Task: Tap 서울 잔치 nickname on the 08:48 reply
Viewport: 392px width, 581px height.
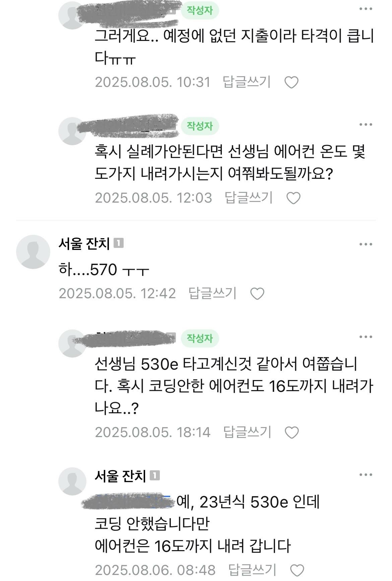Action: coord(120,476)
